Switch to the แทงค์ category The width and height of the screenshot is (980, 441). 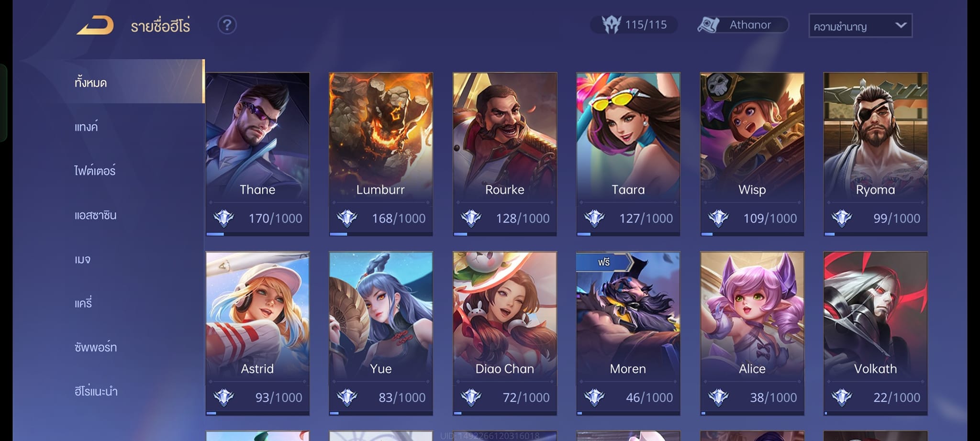click(86, 127)
